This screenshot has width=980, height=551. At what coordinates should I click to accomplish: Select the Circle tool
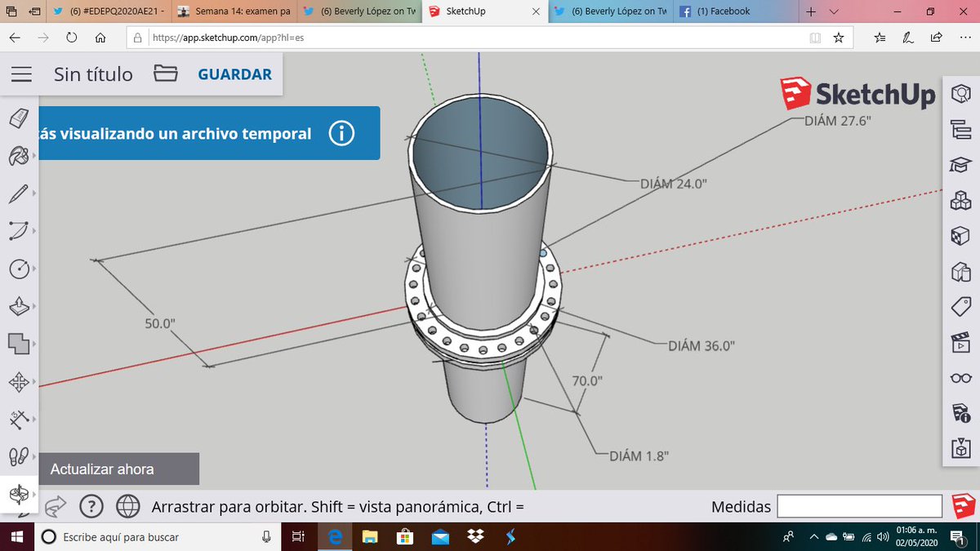[17, 269]
